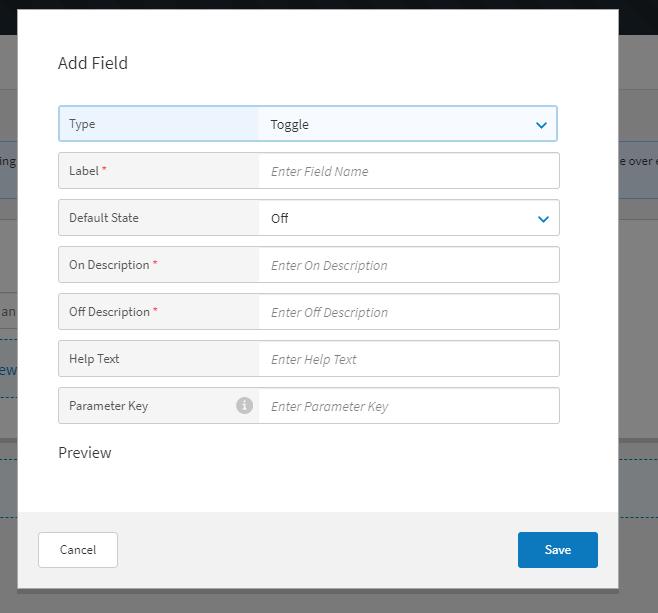Click the chevron arrow in the Default State row
This screenshot has height=613, width=658.
(543, 219)
